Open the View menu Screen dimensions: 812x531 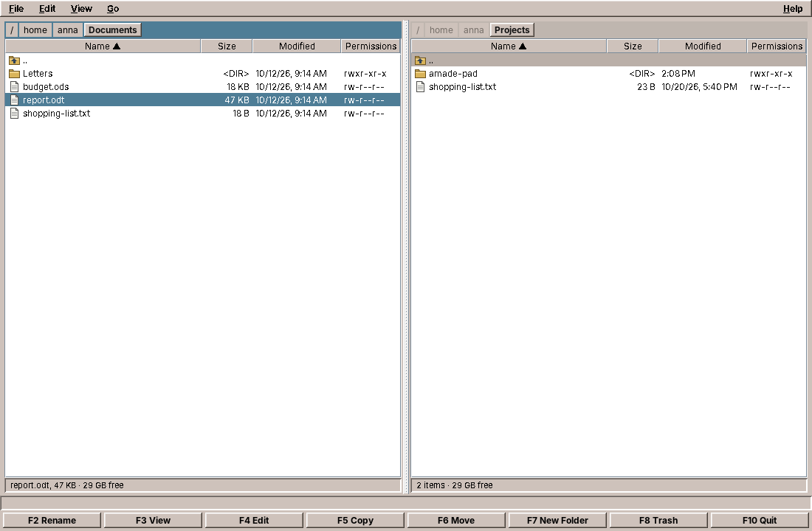(81, 8)
